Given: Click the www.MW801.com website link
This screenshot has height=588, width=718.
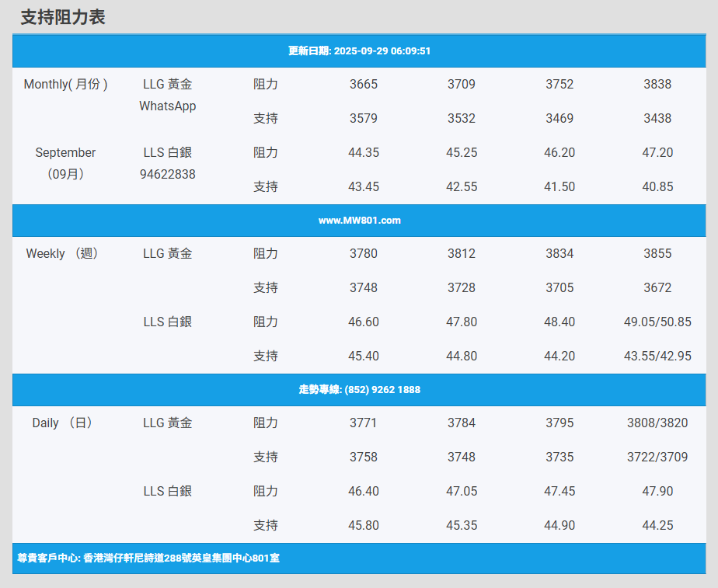Looking at the screenshot, I should tap(359, 221).
